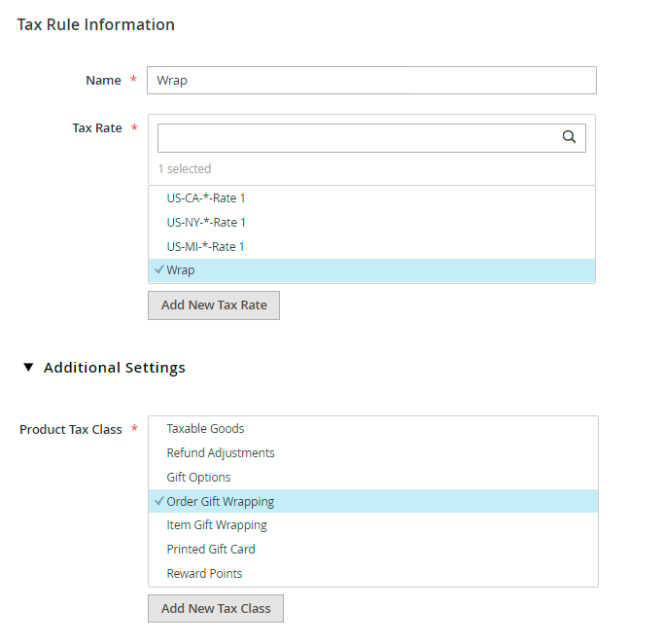Click the Name input field
The image size is (663, 644).
coord(370,80)
